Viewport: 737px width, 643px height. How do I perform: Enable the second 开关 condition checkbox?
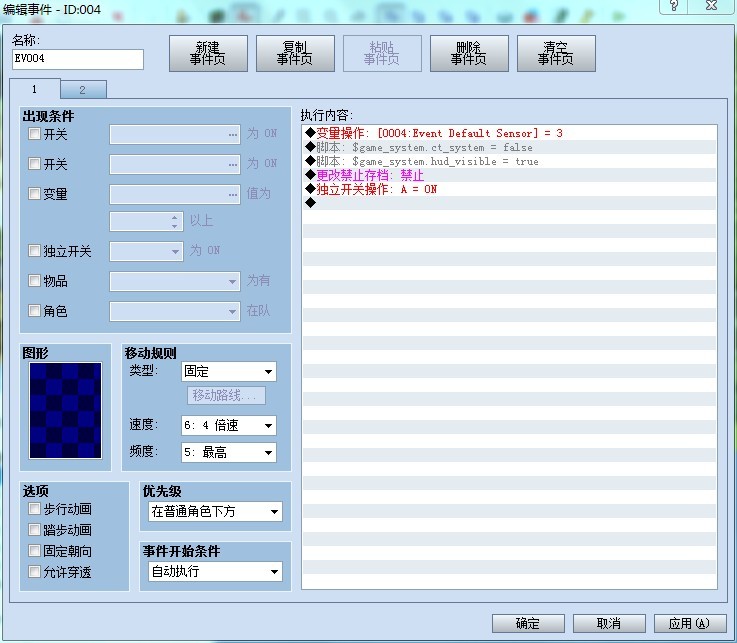point(34,164)
